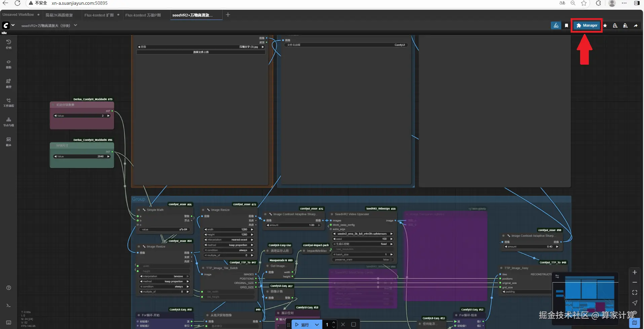
Task: Open the Model Library sidebar panel
Action: click(9, 83)
